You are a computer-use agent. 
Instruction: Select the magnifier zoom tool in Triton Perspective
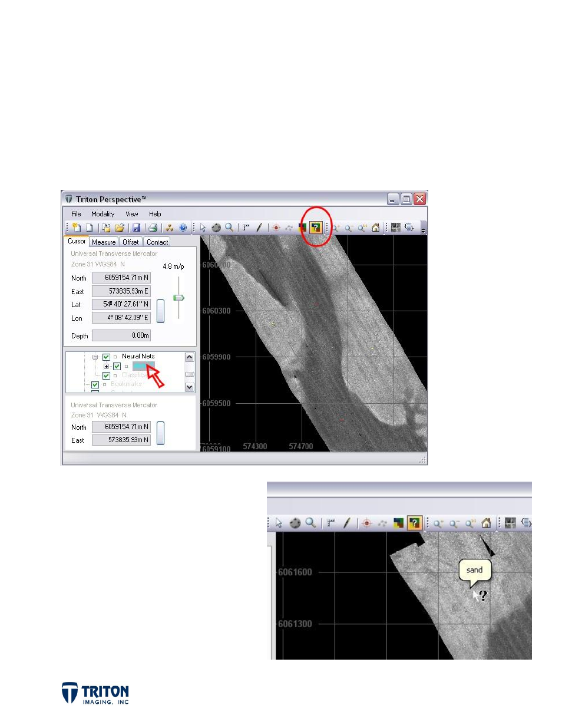pos(229,228)
